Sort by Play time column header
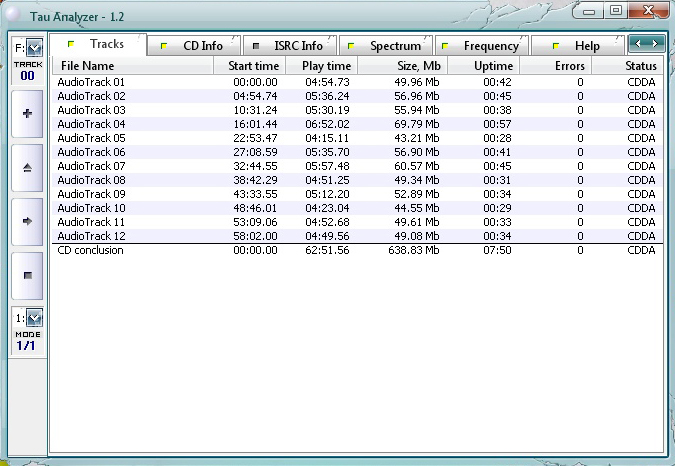 325,65
